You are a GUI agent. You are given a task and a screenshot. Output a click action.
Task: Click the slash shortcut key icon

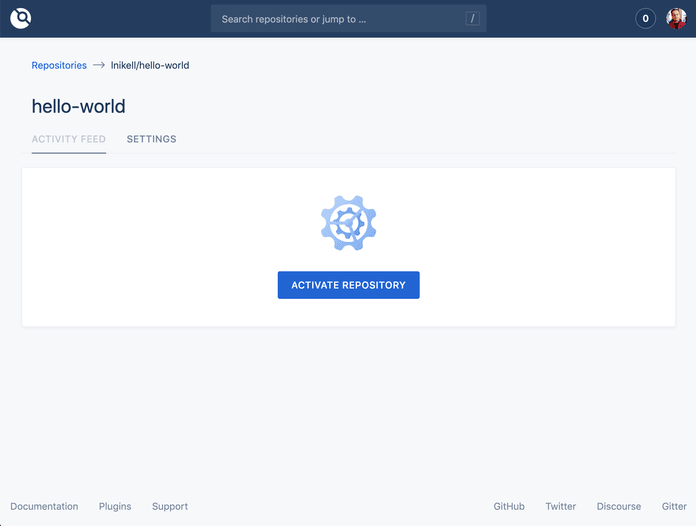tap(472, 19)
